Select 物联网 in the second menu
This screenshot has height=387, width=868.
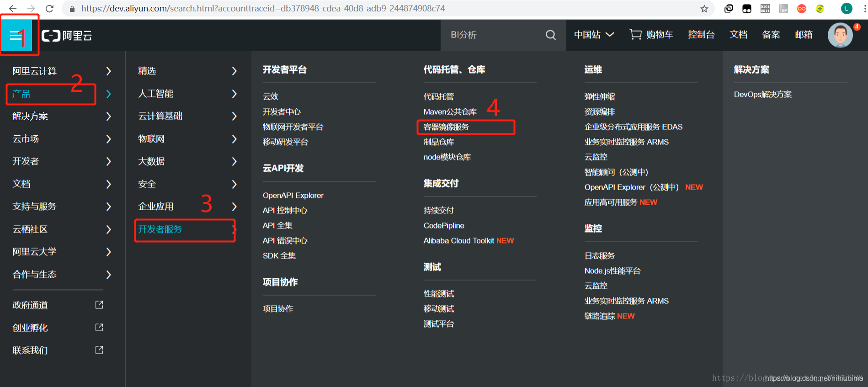tap(151, 139)
